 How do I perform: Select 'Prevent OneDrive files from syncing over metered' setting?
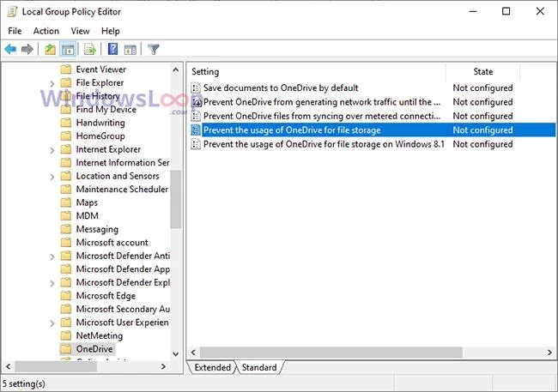coord(322,117)
